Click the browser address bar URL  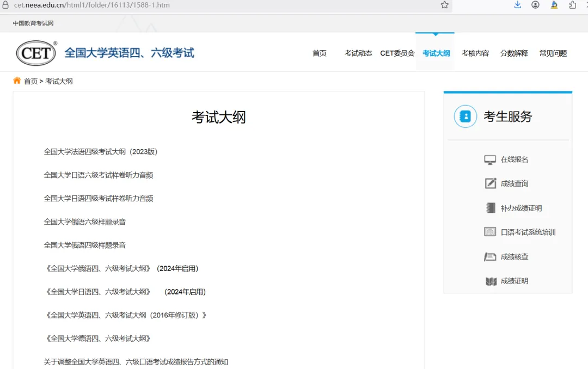[92, 5]
